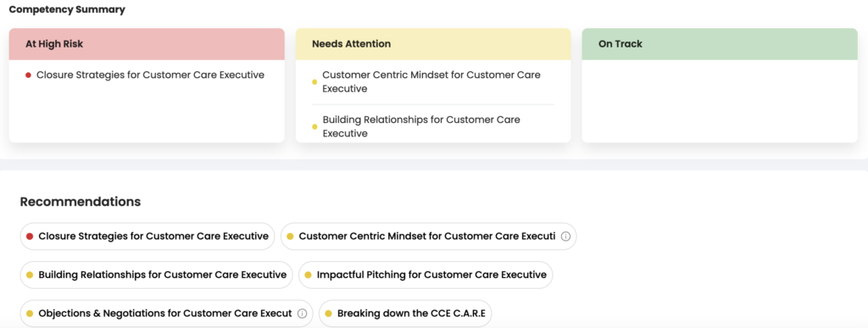Click yellow dot on Breaking down the CCE chip

[x=328, y=314]
